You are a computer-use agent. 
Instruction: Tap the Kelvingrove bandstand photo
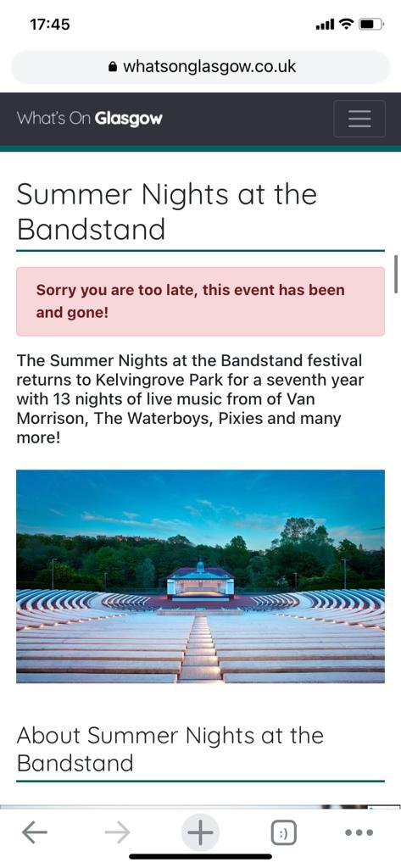(x=200, y=576)
